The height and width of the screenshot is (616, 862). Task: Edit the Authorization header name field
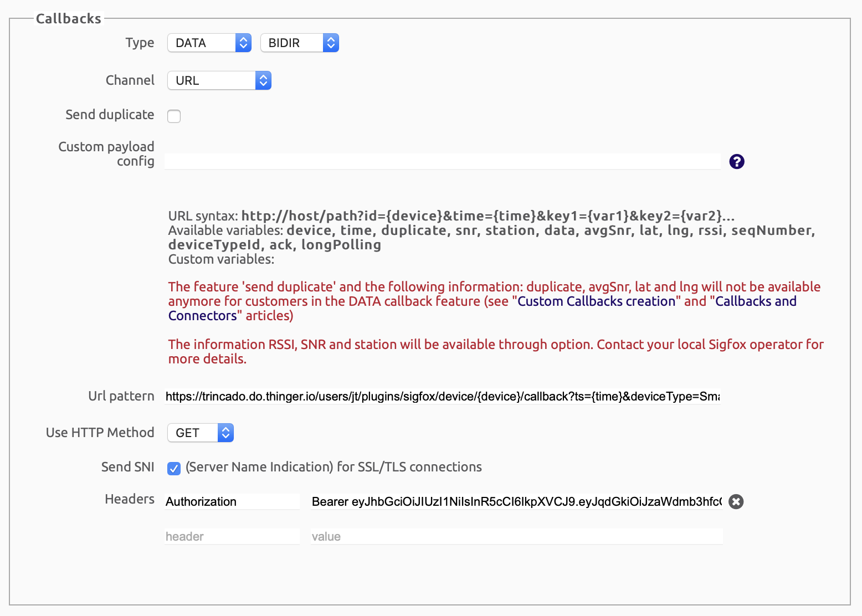232,501
